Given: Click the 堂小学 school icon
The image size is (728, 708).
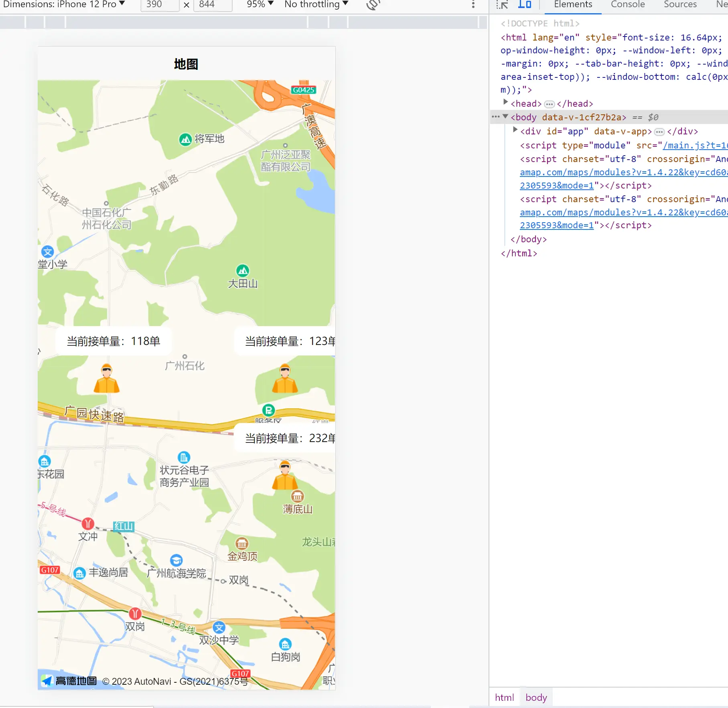Looking at the screenshot, I should (x=48, y=252).
